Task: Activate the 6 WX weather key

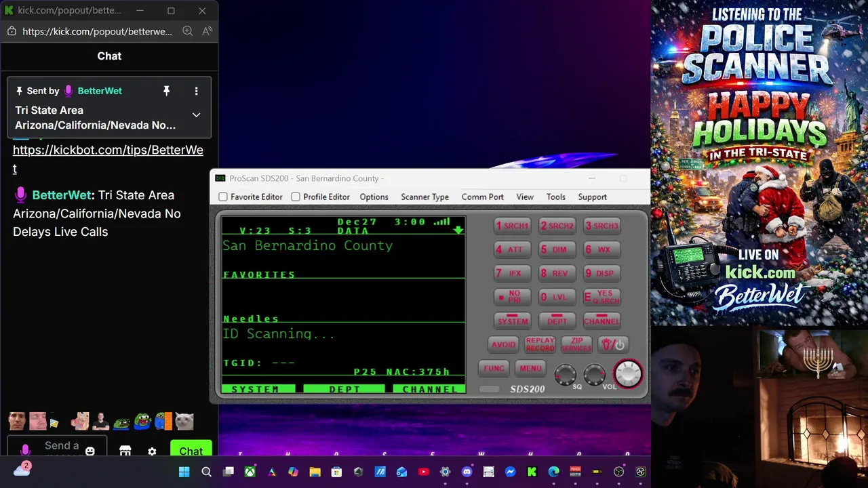Action: click(601, 249)
